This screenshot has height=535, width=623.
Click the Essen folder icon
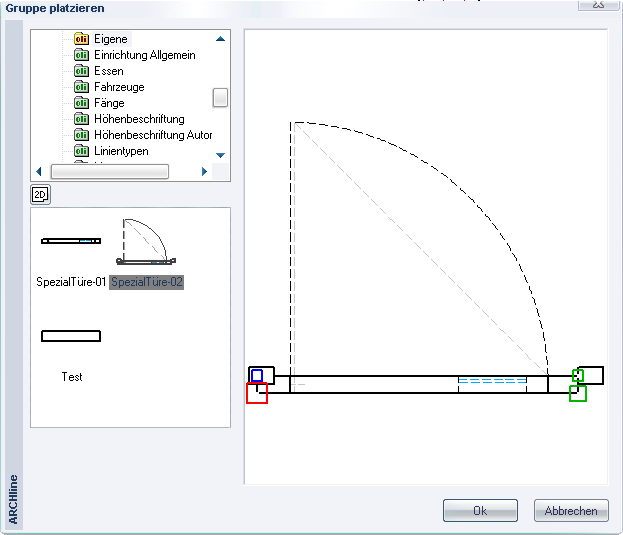[x=81, y=71]
